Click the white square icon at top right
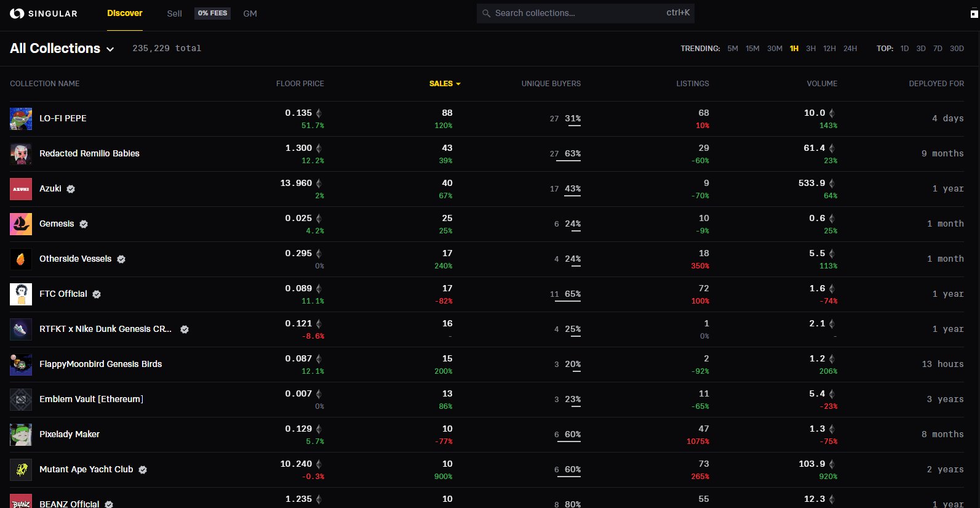The image size is (980, 508). click(x=974, y=14)
